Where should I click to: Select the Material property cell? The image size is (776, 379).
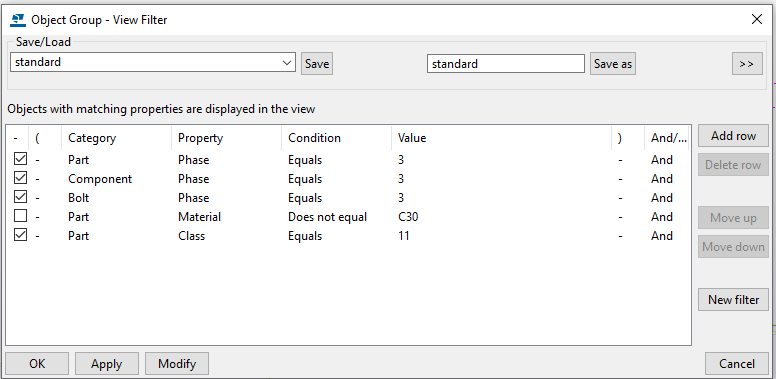pos(199,217)
